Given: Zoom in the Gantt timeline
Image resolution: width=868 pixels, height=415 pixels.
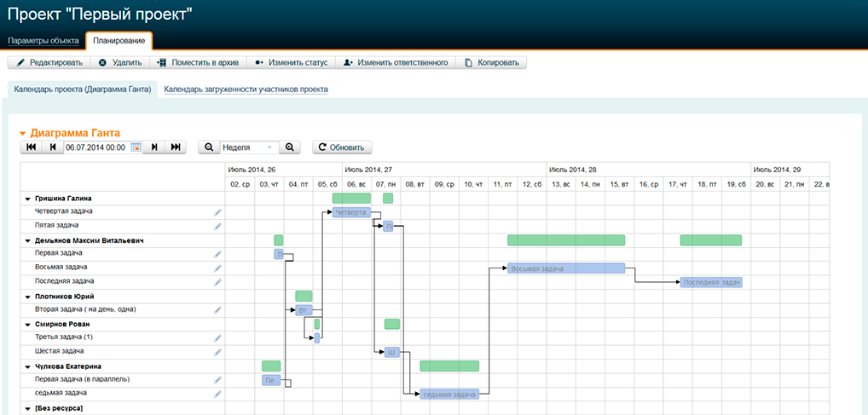Looking at the screenshot, I should pyautogui.click(x=289, y=147).
